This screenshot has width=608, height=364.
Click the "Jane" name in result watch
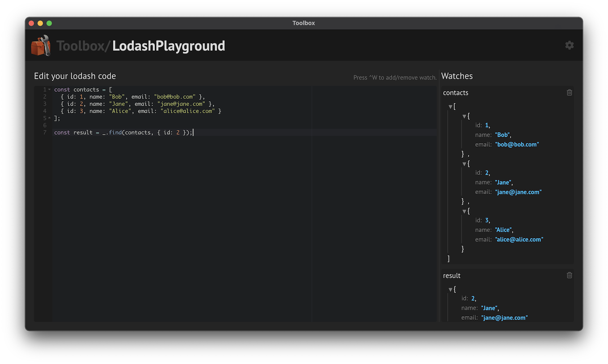[x=489, y=308]
